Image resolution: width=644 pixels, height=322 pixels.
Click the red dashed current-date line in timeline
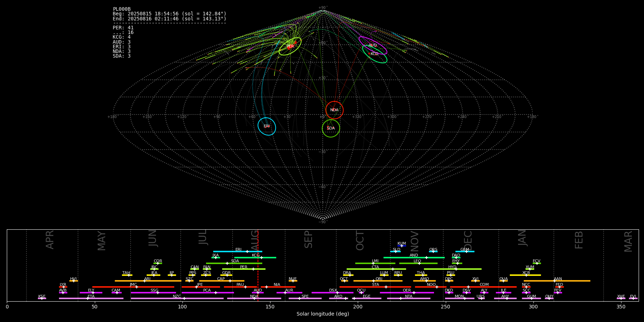pos(258,265)
